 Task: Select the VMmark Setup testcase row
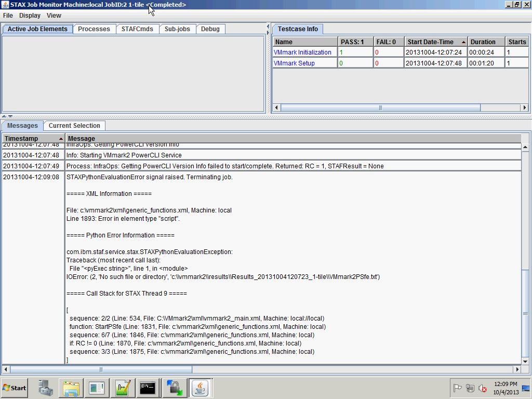[x=401, y=63]
